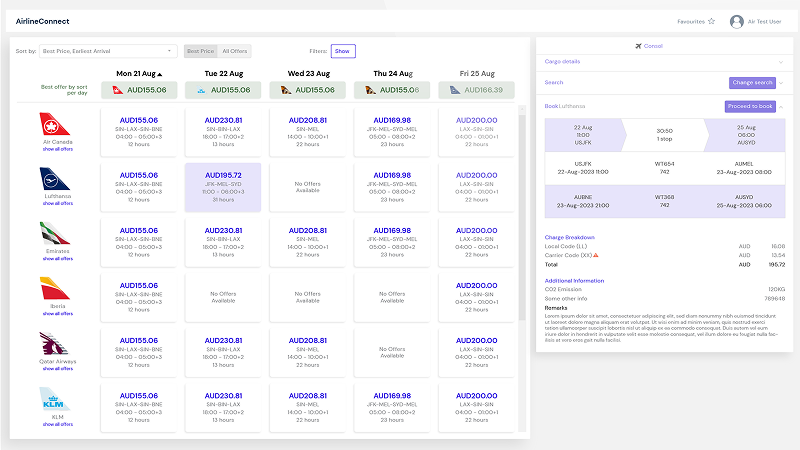800x450 pixels.
Task: Collapse the Book Lufthansa section chevron
Action: 781,107
